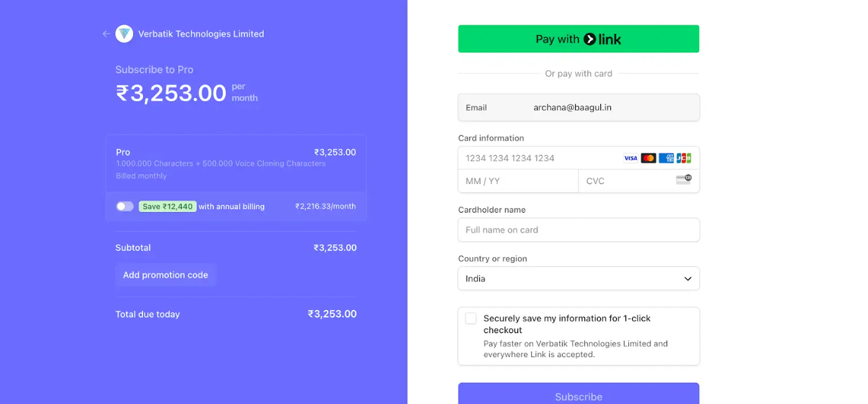868x404 pixels.
Task: Click the Visa card brand icon
Action: 631,158
